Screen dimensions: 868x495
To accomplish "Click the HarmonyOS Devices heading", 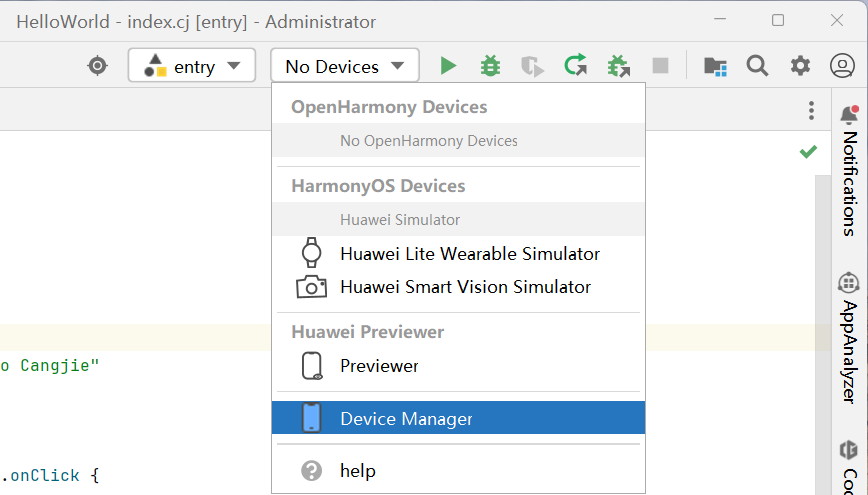I will (x=378, y=186).
